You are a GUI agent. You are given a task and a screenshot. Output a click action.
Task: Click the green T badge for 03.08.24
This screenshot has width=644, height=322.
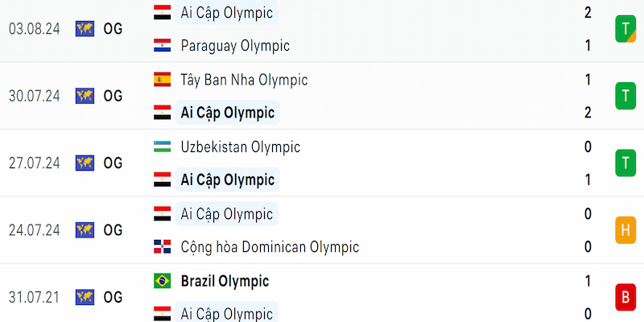point(625,29)
